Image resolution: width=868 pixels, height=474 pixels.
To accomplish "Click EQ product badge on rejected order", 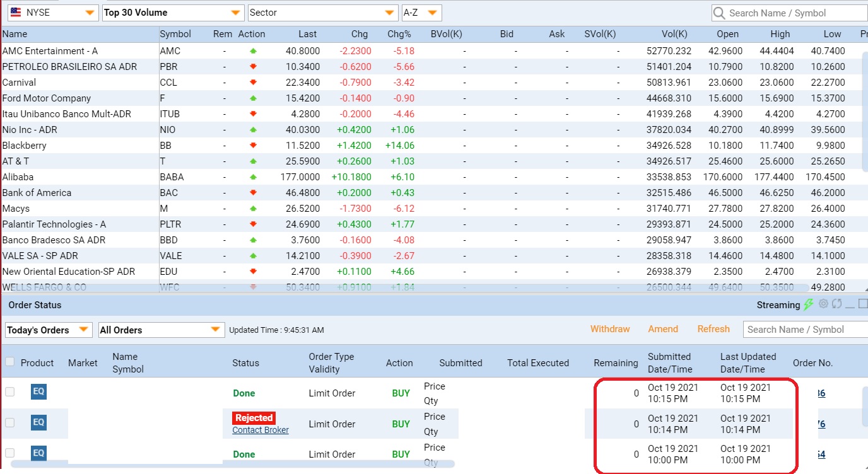I will coord(38,422).
